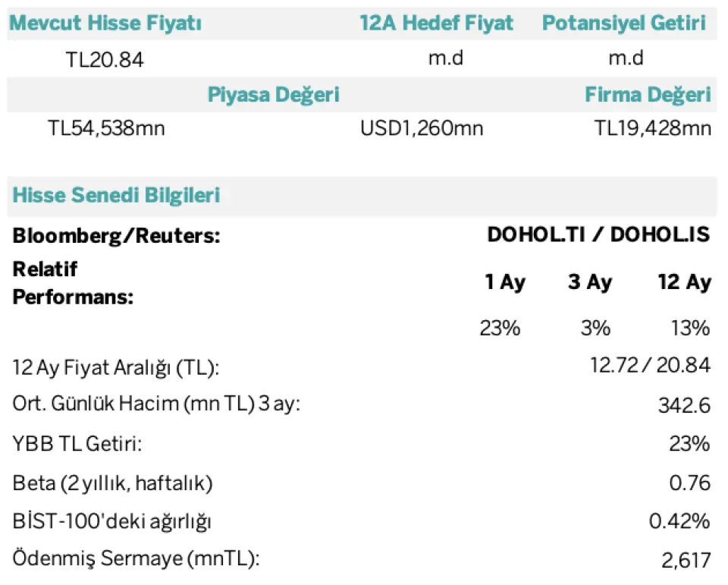Click the 12 Ay column header
The image size is (728, 585).
pyautogui.click(x=684, y=282)
